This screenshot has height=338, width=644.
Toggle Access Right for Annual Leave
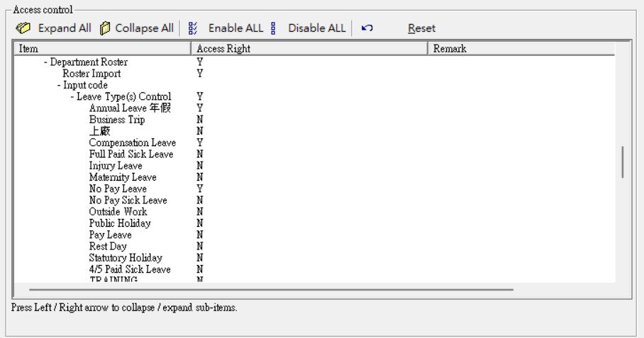point(200,108)
